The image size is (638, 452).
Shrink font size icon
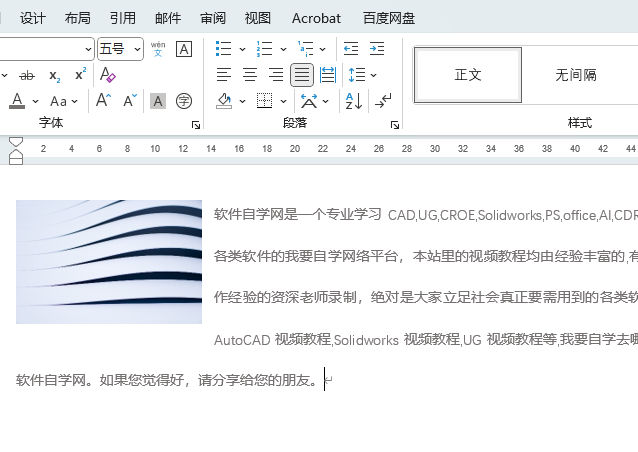tap(130, 100)
